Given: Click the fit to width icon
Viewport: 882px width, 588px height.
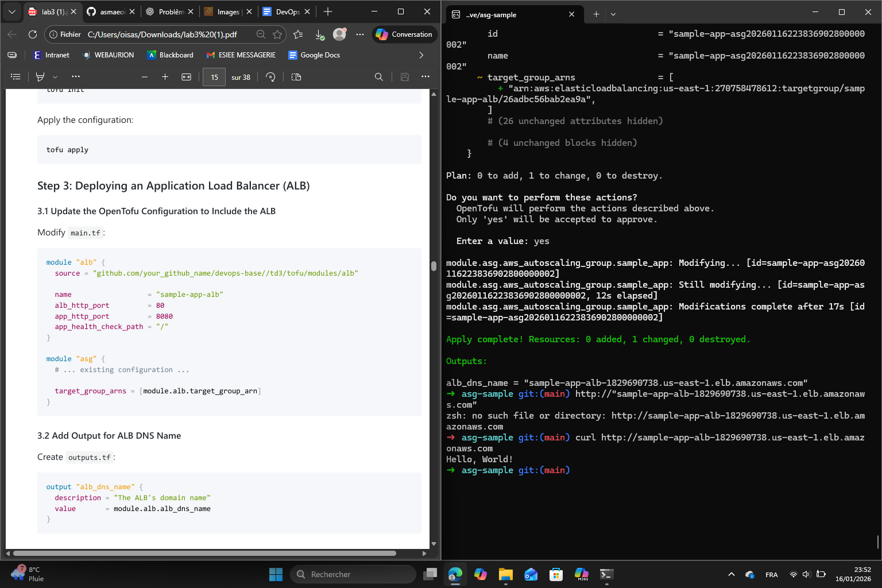Looking at the screenshot, I should point(186,77).
